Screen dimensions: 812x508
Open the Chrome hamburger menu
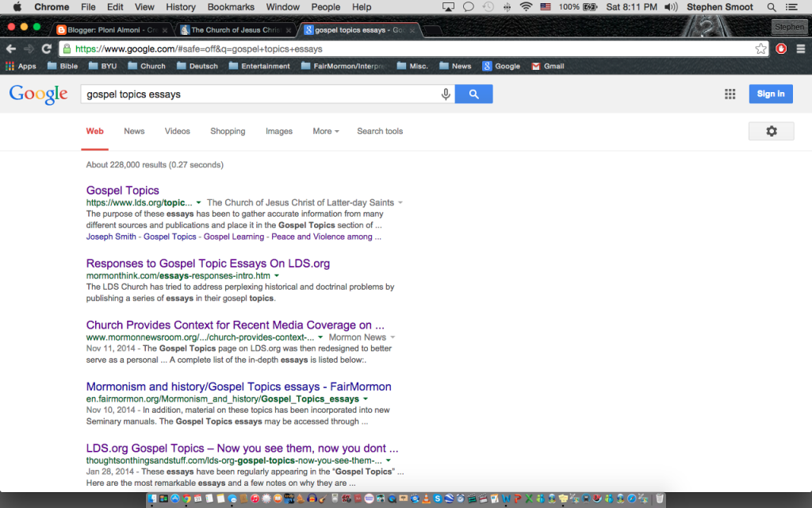pyautogui.click(x=801, y=48)
